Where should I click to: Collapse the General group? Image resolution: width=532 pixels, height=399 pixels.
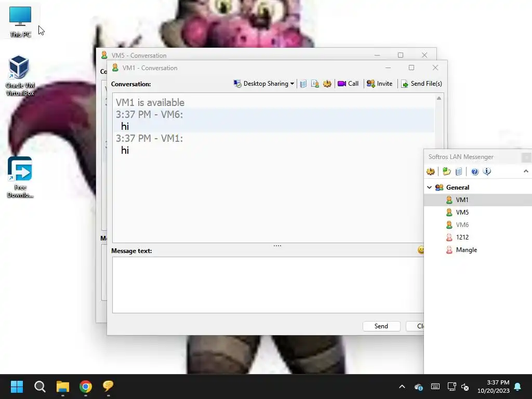pyautogui.click(x=429, y=187)
